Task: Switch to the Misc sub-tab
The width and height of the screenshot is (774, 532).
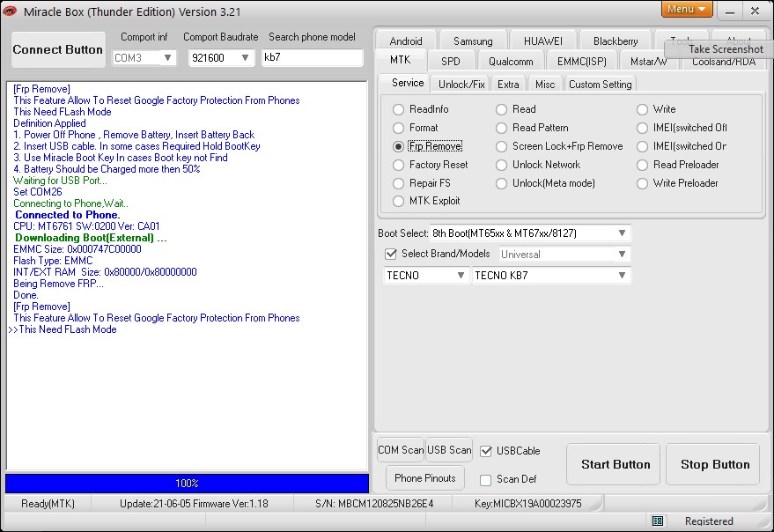Action: tap(545, 85)
